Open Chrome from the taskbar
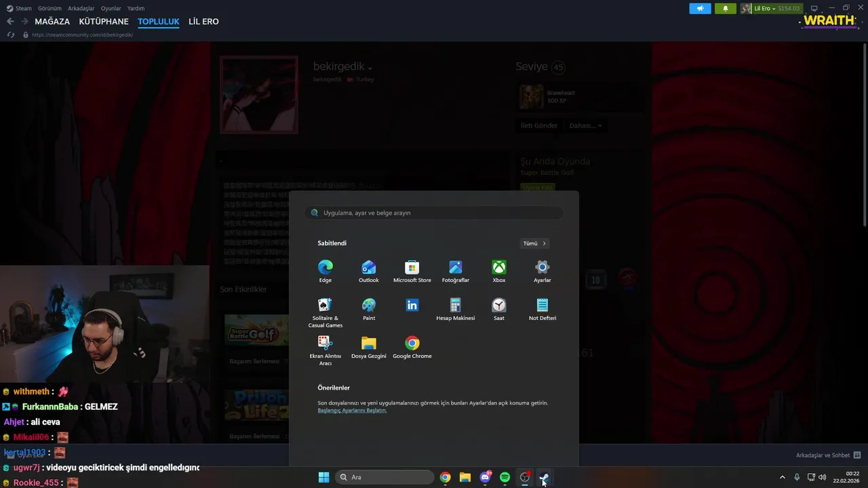Viewport: 868px width, 488px height. [445, 477]
